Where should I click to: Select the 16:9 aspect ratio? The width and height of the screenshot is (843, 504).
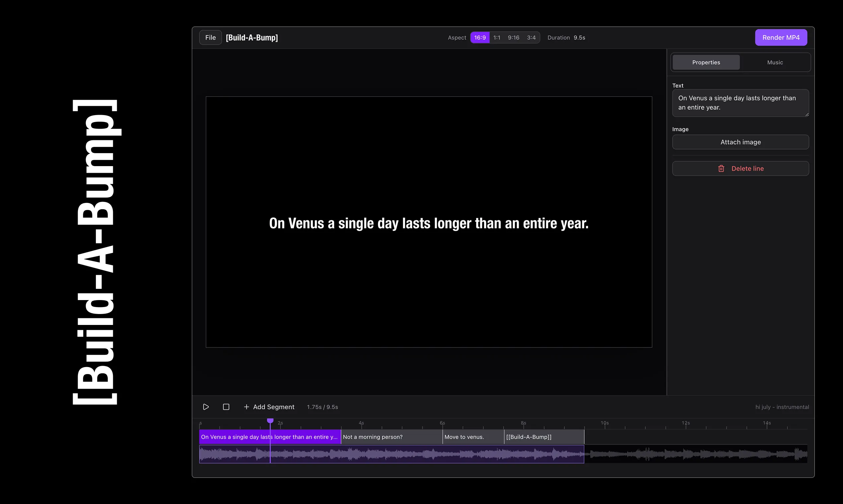pos(480,37)
